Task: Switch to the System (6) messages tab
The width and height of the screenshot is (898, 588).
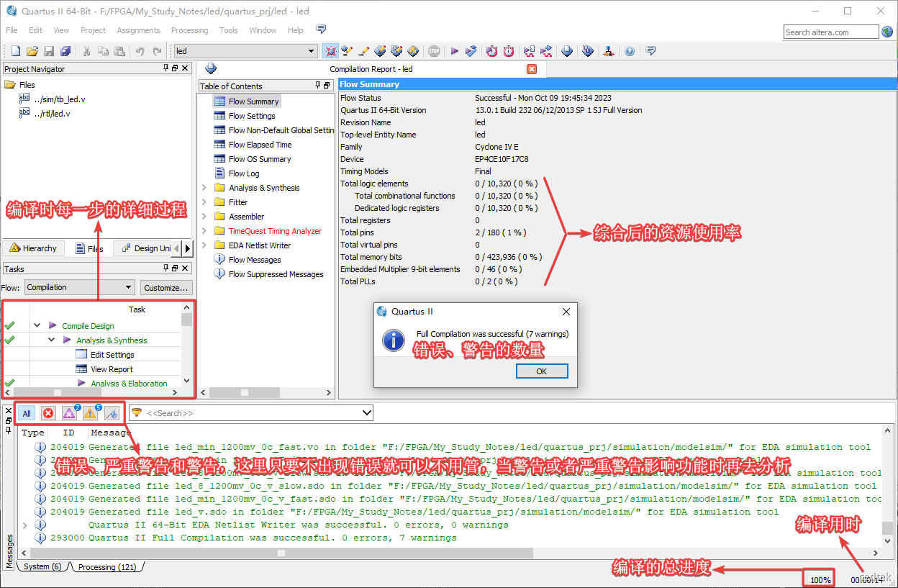Action: coord(42,567)
